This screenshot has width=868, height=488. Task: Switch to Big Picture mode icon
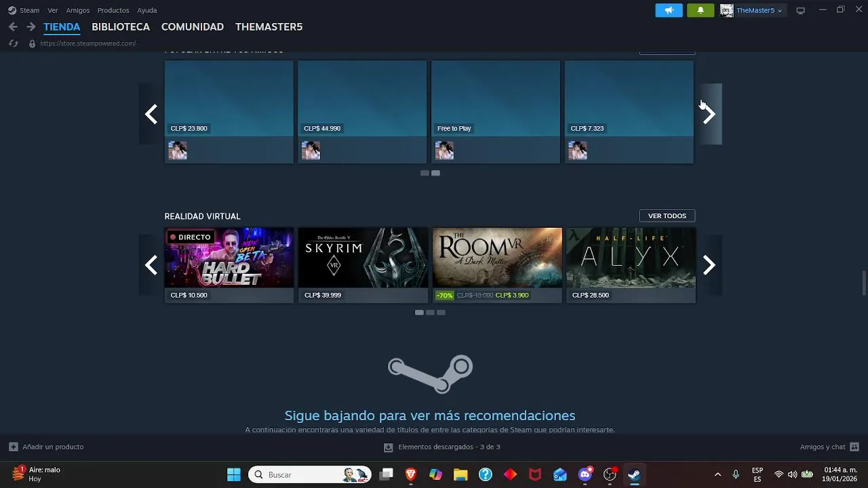coord(800,10)
